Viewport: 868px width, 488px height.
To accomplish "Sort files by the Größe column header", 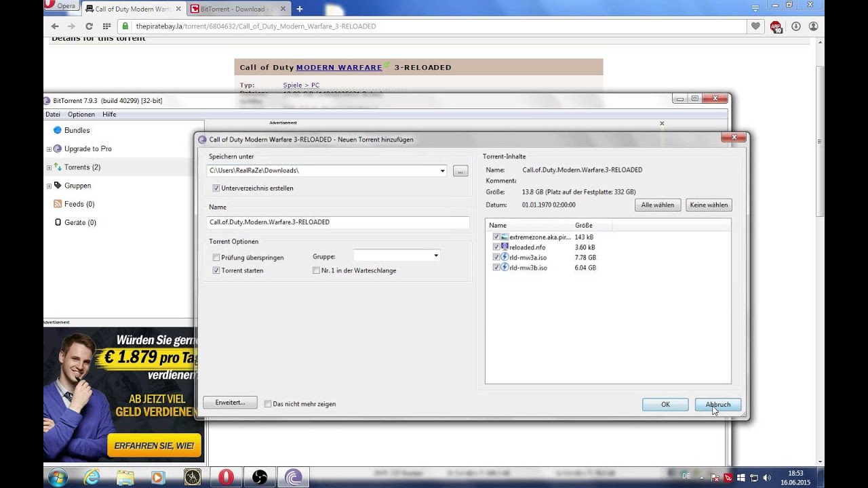I will point(591,225).
